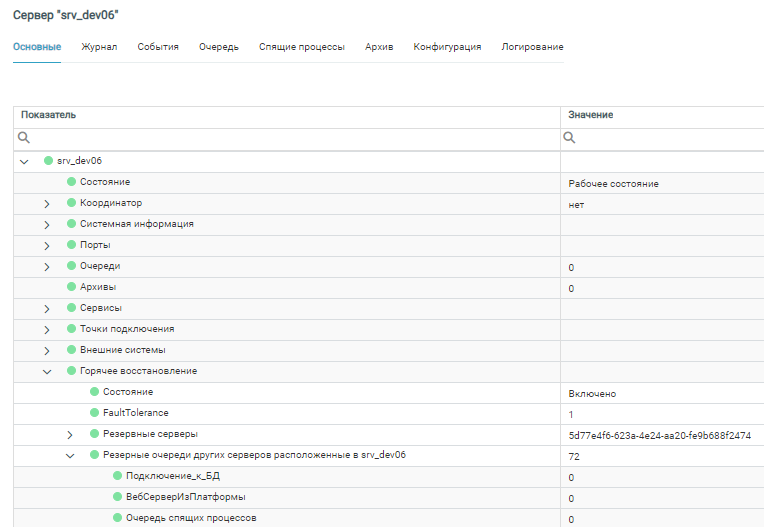Expand the Системная информация node
This screenshot has height=527, width=764.
[x=46, y=224]
